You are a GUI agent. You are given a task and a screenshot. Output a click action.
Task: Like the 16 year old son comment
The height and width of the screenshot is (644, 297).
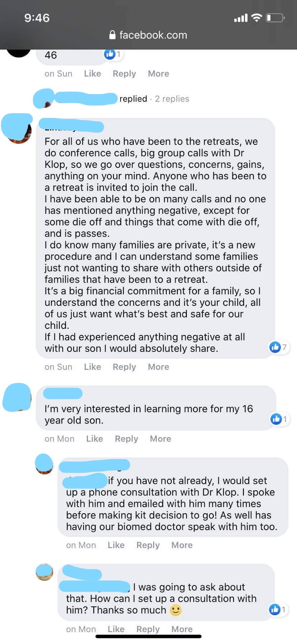(94, 439)
